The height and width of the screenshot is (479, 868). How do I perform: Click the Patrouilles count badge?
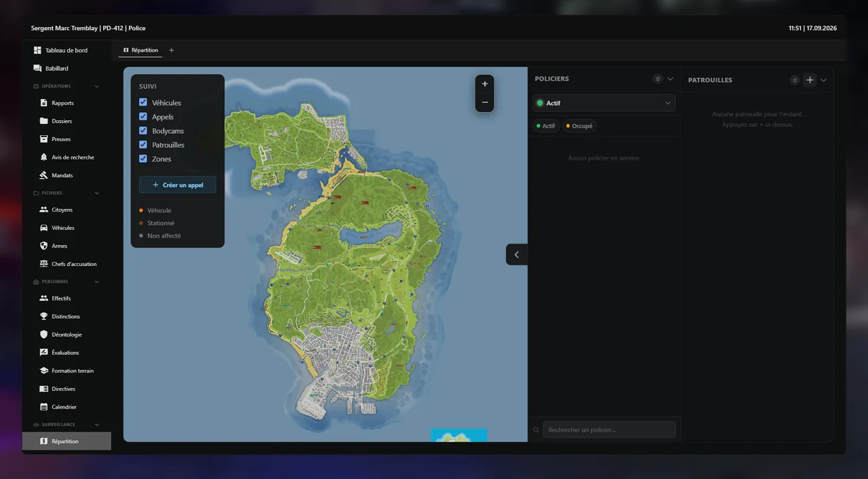[795, 80]
